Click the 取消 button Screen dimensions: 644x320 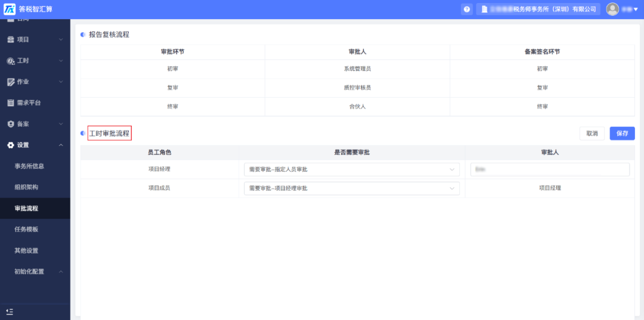(592, 133)
